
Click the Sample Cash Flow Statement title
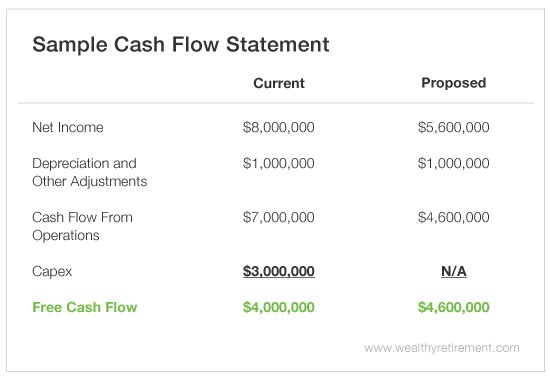[181, 45]
